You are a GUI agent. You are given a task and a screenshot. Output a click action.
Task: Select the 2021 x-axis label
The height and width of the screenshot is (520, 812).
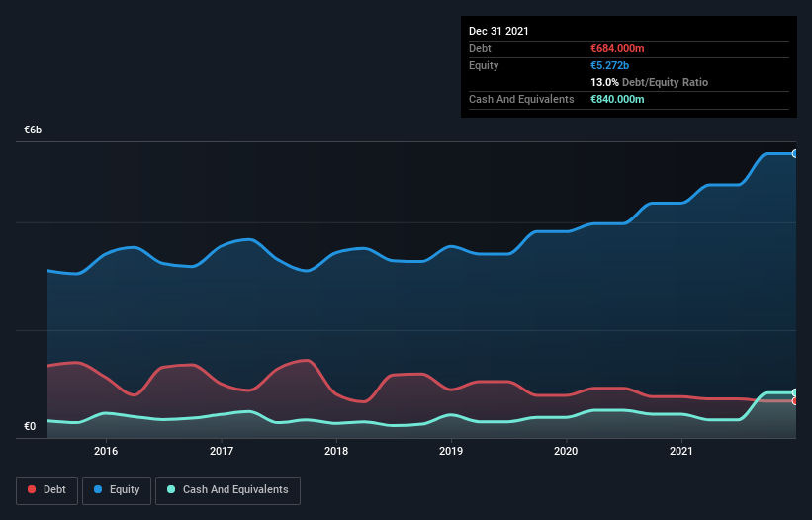pos(681,451)
